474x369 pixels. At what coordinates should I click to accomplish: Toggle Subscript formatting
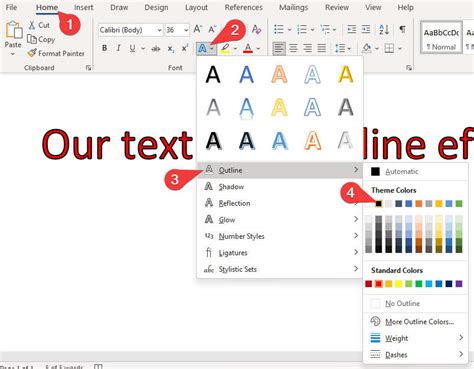coord(171,49)
